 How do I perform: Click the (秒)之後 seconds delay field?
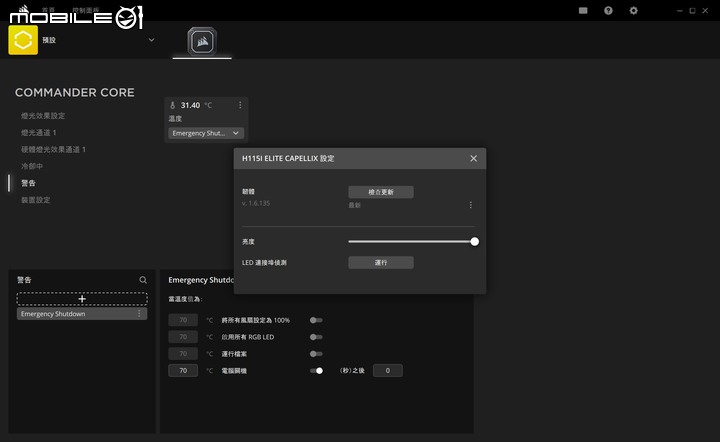[388, 370]
